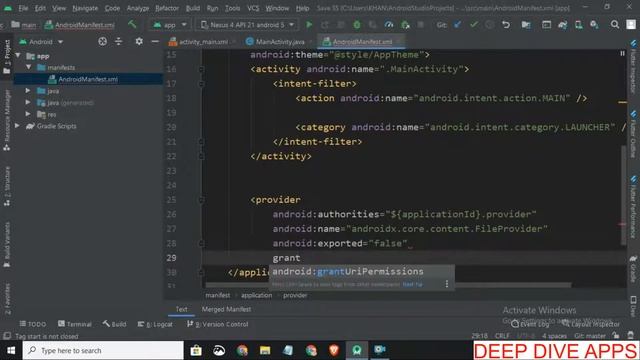Open the Android view dropdown in Project panel

tap(41, 42)
